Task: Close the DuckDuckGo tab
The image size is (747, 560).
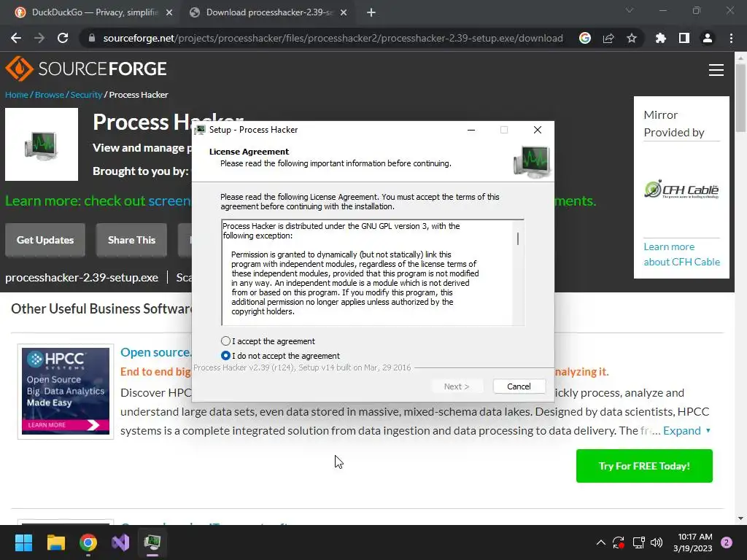Action: [x=169, y=13]
